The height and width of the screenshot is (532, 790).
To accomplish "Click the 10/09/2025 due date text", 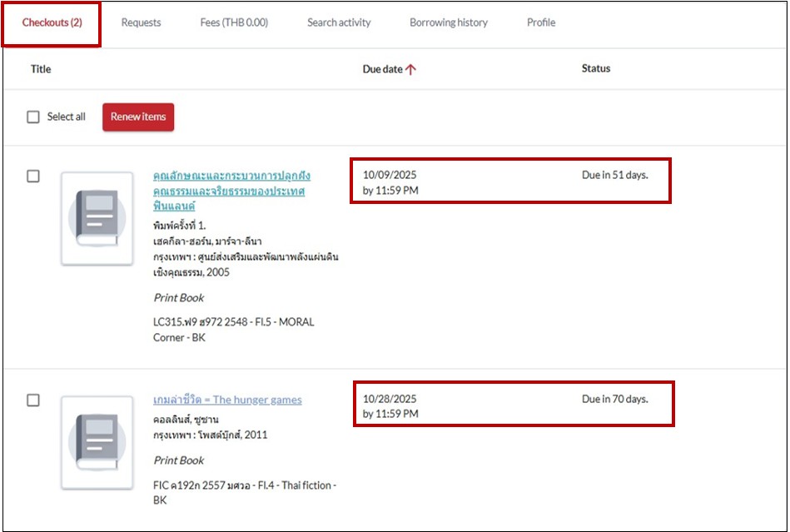I will [x=390, y=176].
